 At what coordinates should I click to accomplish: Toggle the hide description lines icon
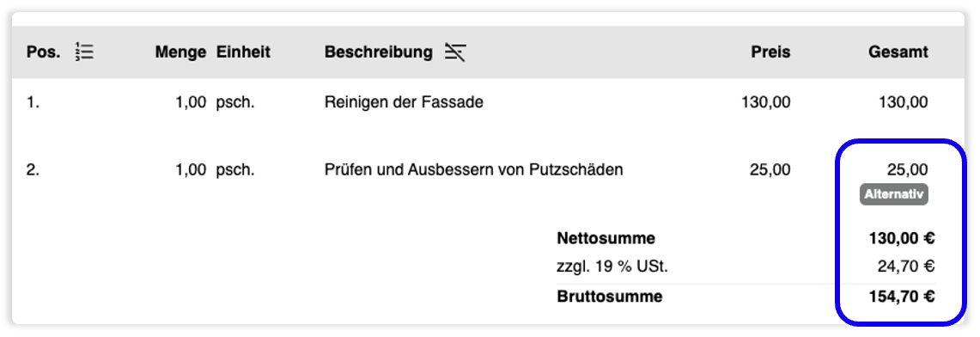455,52
